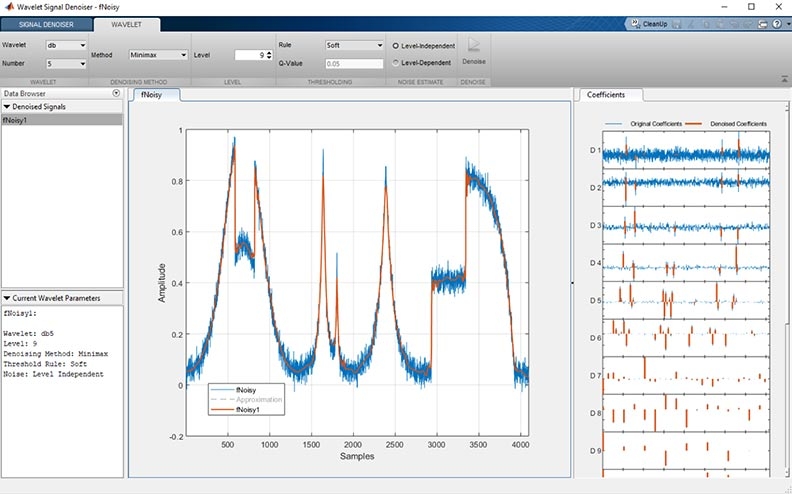
Task: Collapse the Denoised Signals section
Action: pyautogui.click(x=7, y=107)
